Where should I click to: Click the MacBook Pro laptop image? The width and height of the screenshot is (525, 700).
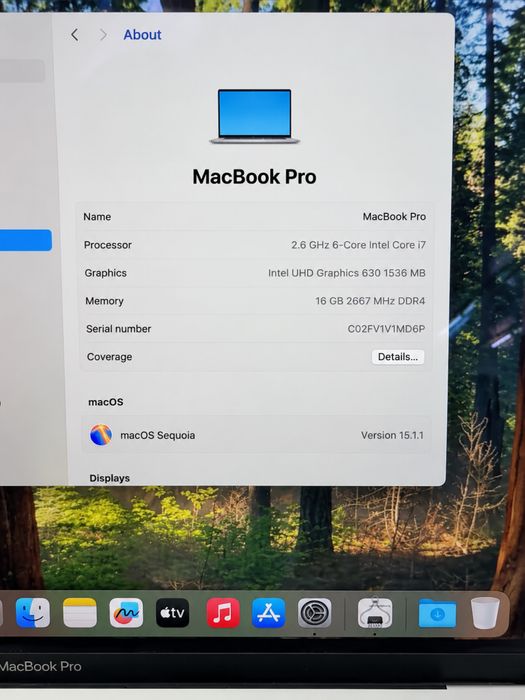pos(254,116)
